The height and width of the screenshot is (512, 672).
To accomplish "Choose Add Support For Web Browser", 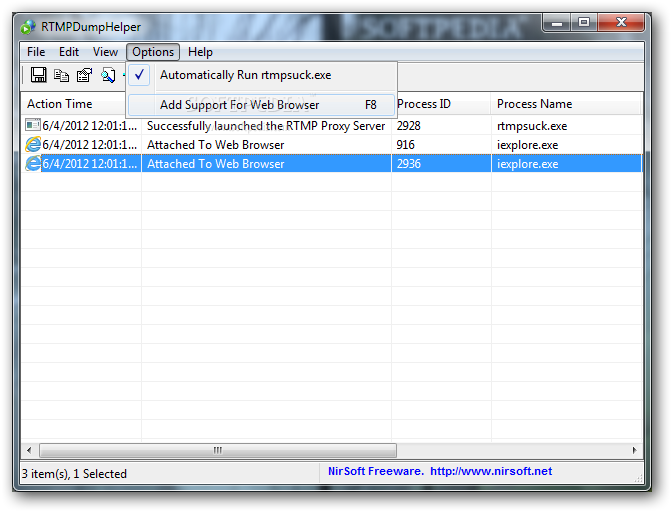I will tap(261, 105).
